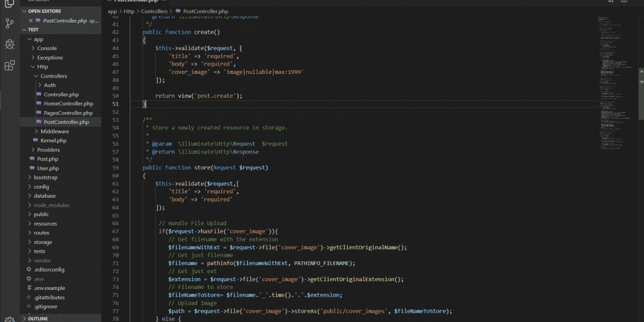Collapse the TEST project section
This screenshot has width=644, height=322.
pos(24,30)
